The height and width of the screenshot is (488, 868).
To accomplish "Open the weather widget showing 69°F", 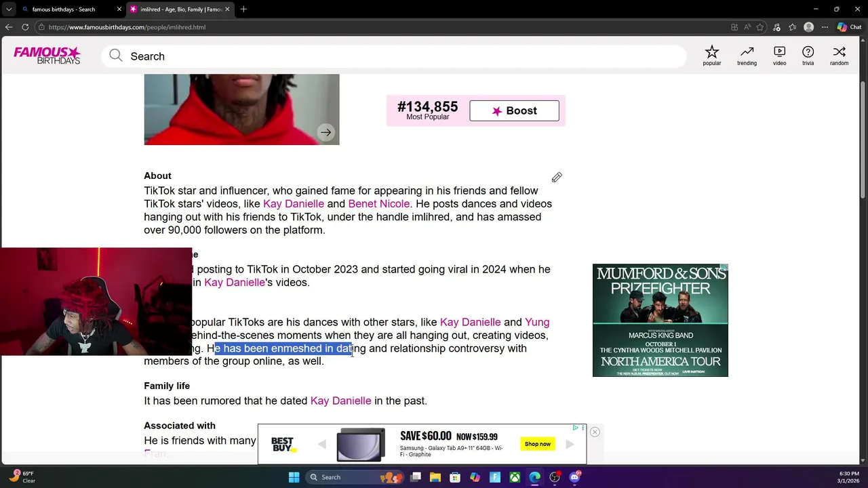I will point(22,477).
